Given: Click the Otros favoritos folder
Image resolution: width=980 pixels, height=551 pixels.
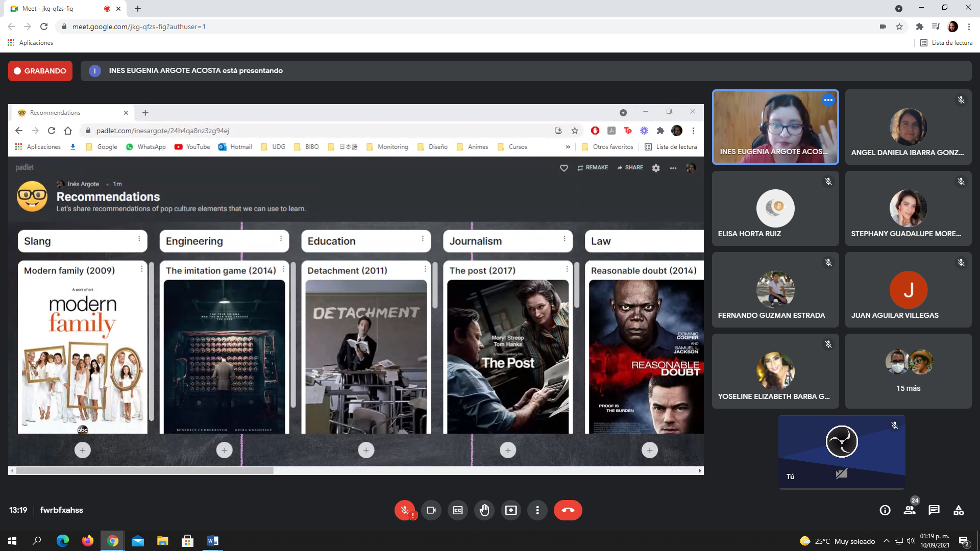Looking at the screenshot, I should coord(607,147).
